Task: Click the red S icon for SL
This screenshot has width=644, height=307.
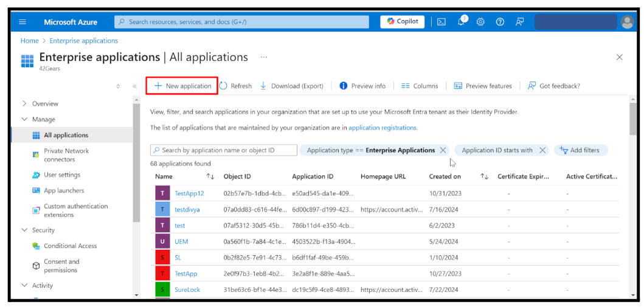Action: [x=162, y=258]
